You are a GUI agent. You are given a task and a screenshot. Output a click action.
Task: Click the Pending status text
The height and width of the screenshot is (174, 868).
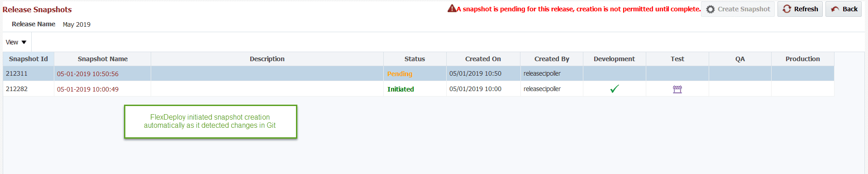pyautogui.click(x=400, y=74)
